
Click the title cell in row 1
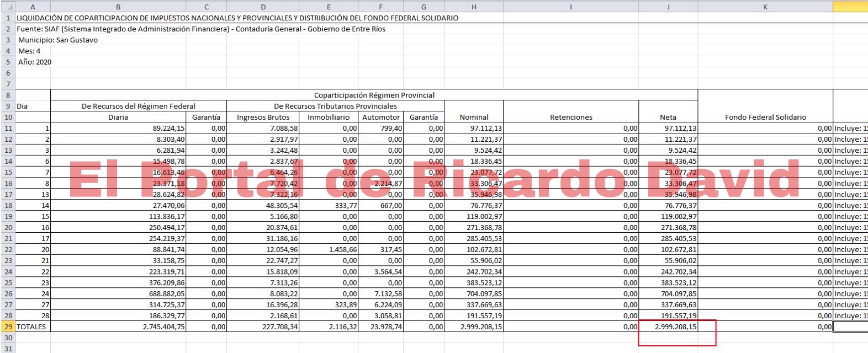[x=237, y=18]
